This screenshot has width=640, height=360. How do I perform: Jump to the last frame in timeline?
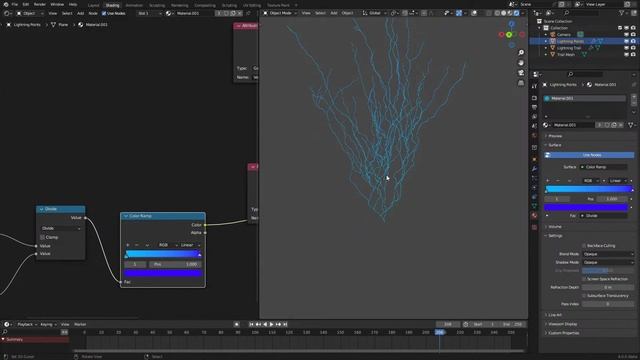[285, 324]
